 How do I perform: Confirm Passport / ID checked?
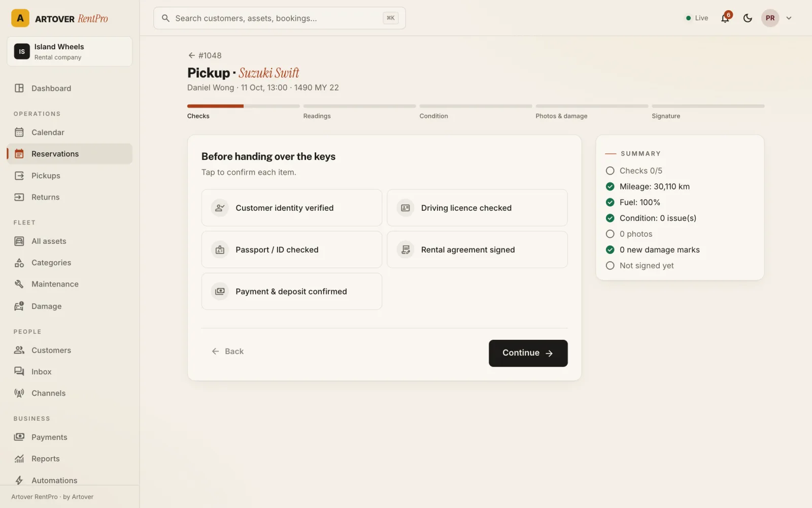click(292, 249)
